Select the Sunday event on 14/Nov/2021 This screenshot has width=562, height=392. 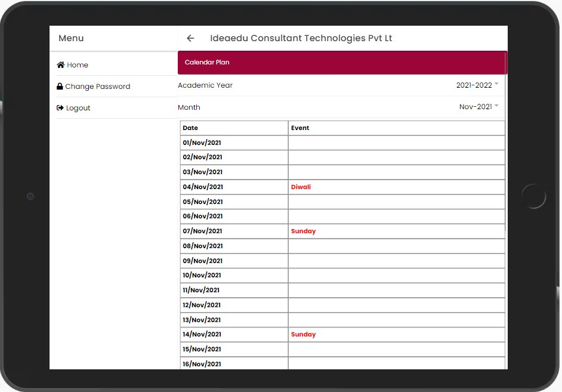[303, 335]
